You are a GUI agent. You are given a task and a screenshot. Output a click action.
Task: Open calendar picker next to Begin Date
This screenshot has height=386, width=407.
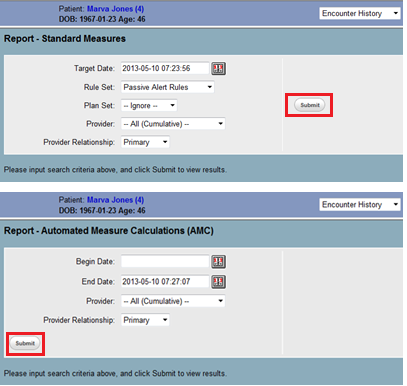(x=218, y=262)
